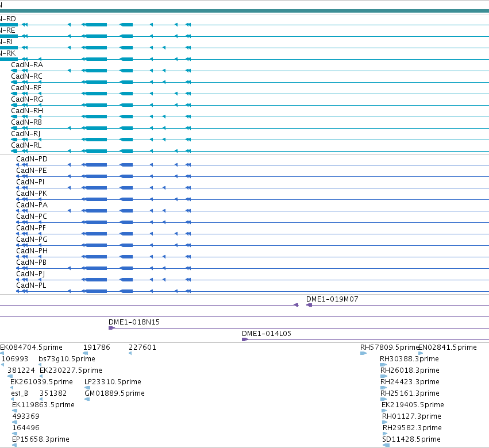
Task: Click the EK084704.5prime EST label
Action: point(31,347)
